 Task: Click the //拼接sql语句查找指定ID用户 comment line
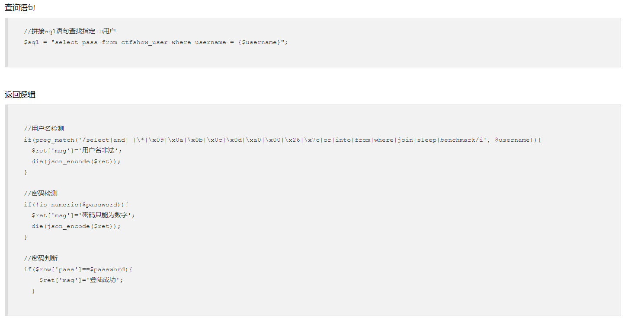70,31
